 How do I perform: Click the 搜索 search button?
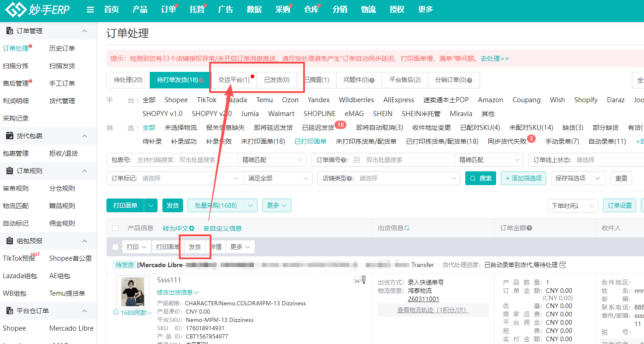click(x=480, y=179)
